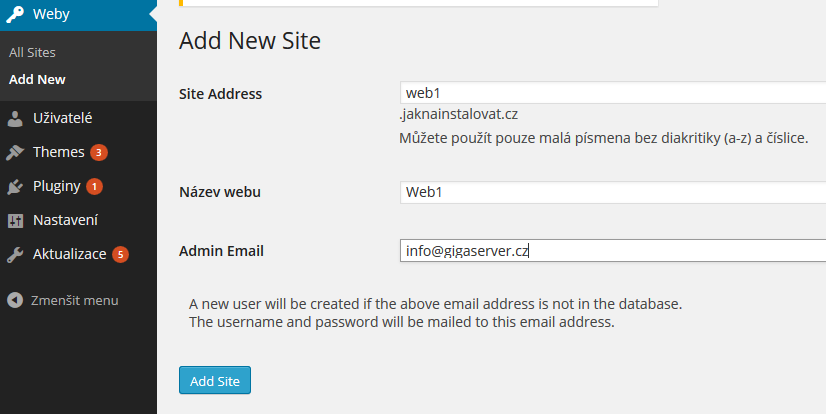Click the Zmenšit menu collapse arrow icon
Image resolution: width=826 pixels, height=414 pixels.
[15, 299]
